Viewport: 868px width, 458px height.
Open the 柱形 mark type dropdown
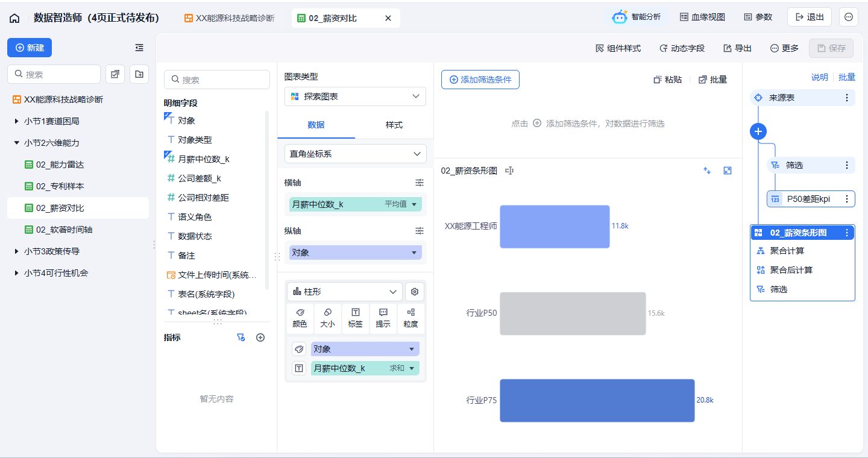click(345, 292)
